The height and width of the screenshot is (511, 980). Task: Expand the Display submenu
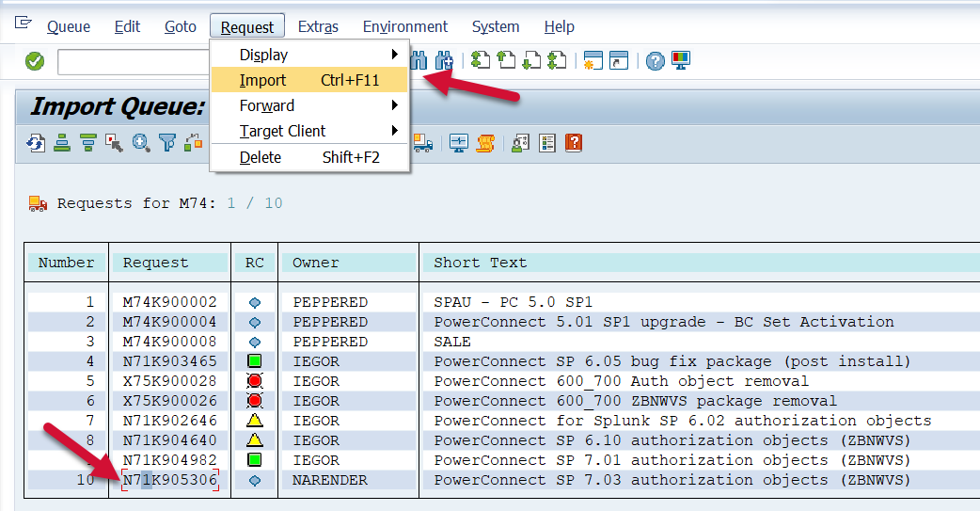pyautogui.click(x=309, y=55)
